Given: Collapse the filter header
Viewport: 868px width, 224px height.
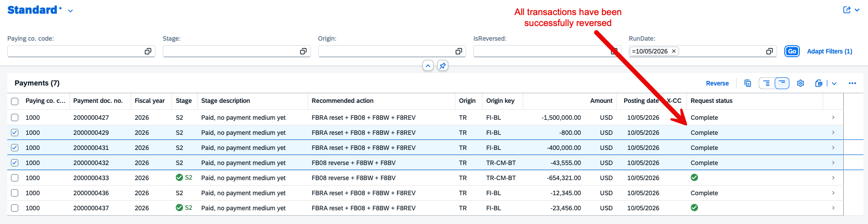Looking at the screenshot, I should point(428,66).
